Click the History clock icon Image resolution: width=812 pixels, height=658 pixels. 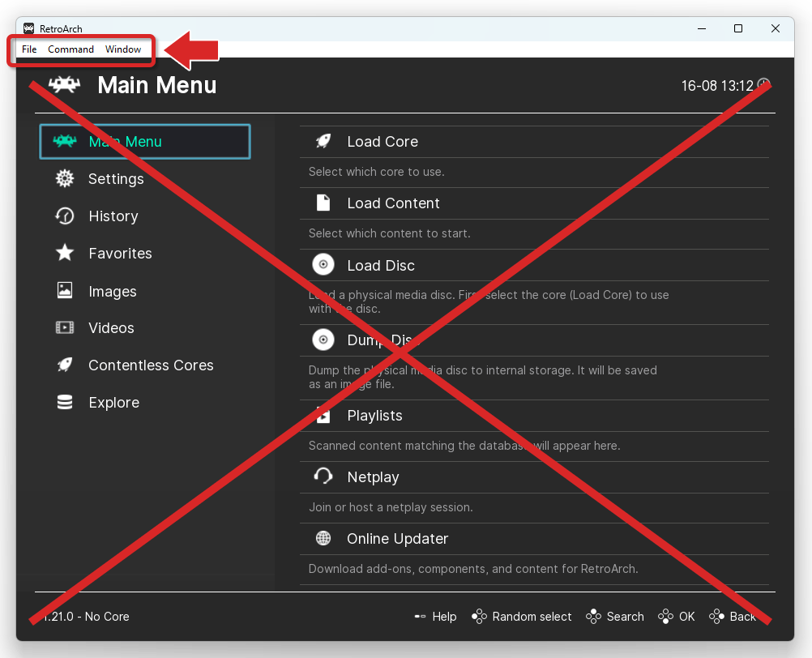pos(65,216)
